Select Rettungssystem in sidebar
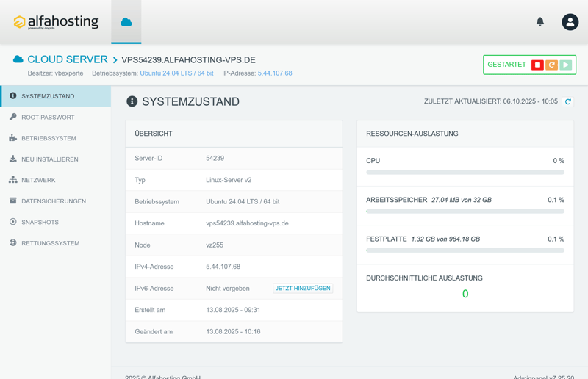 [50, 243]
